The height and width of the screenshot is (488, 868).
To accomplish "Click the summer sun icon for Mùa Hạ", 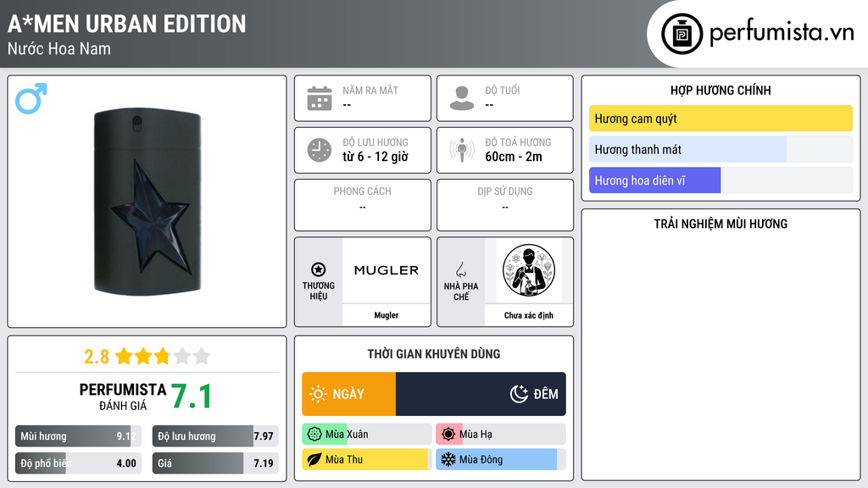I will point(448,435).
